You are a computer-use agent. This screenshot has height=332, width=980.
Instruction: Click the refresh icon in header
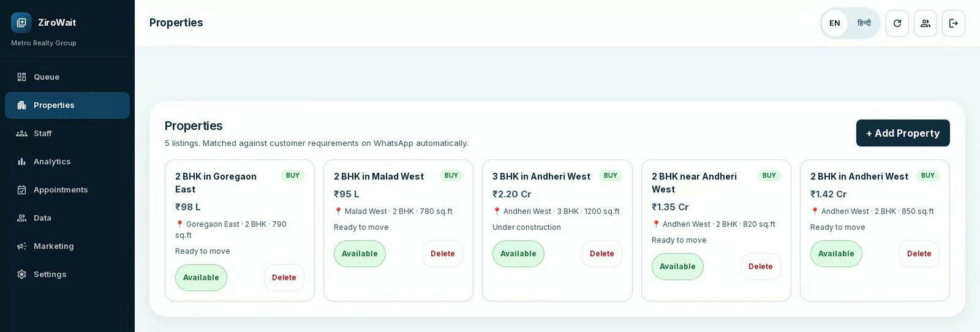[897, 23]
